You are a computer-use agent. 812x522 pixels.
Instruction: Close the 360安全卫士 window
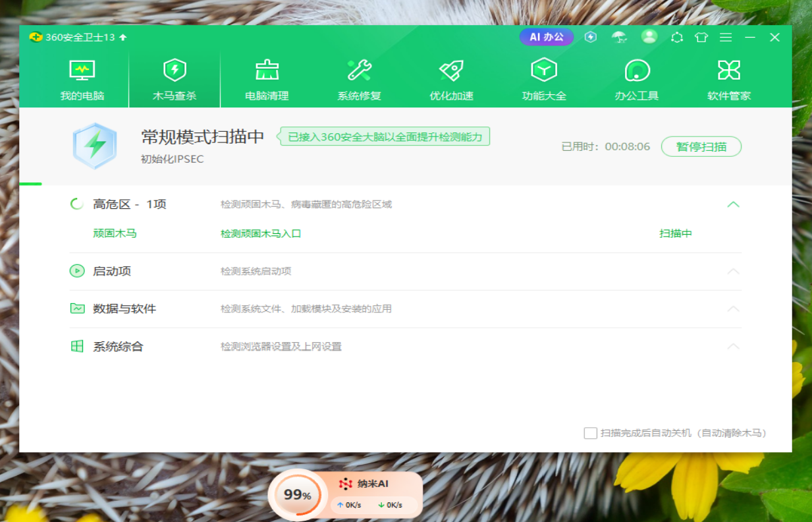[775, 38]
